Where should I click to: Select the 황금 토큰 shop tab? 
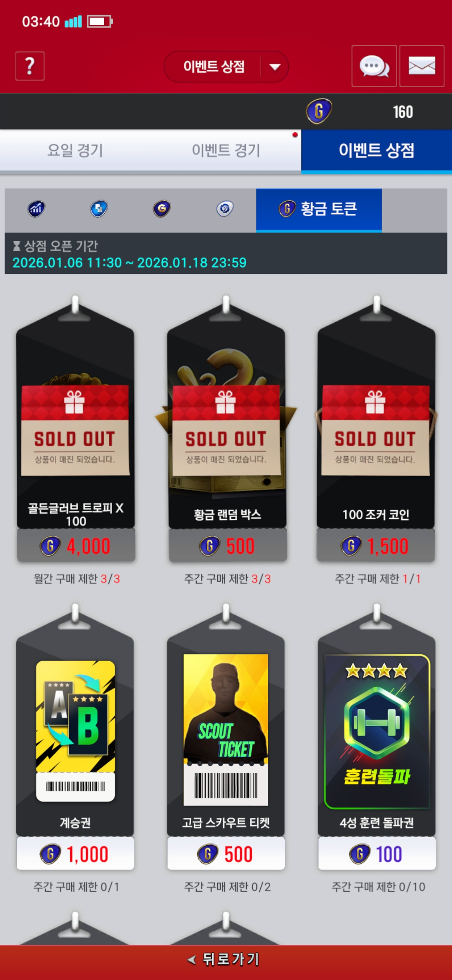[319, 209]
